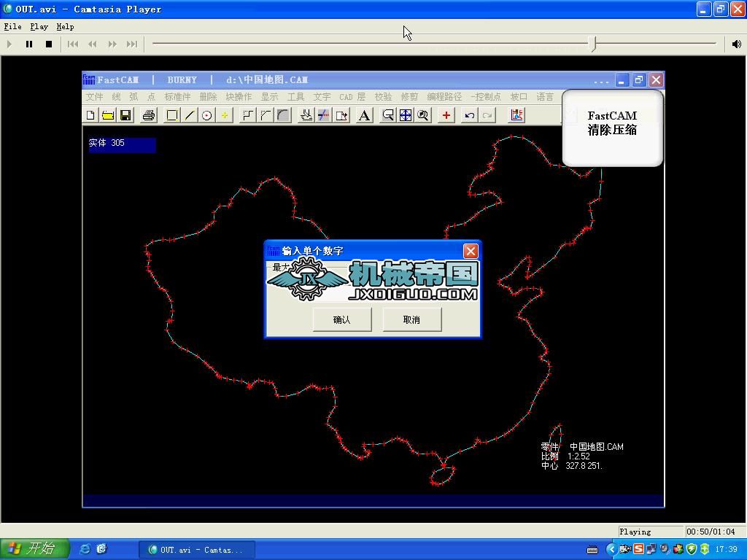Viewport: 747px width, 560px height.
Task: Open the FastCAM 块操作 menu
Action: coord(239,97)
